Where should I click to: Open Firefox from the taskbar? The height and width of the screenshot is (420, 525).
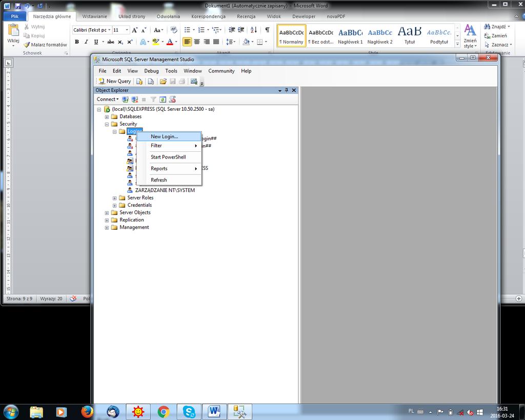(x=87, y=412)
